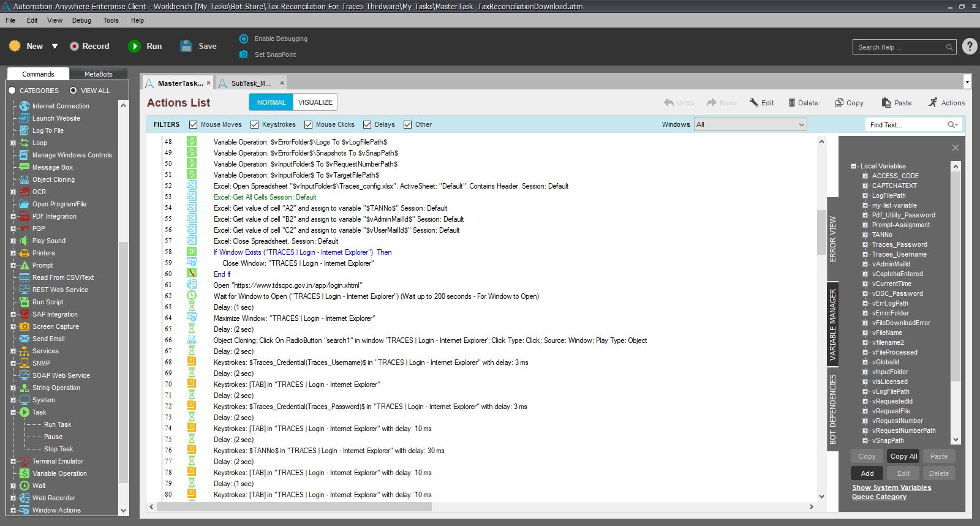The height and width of the screenshot is (526, 980).
Task: Select the CATEGORIES radio button
Action: pos(12,91)
